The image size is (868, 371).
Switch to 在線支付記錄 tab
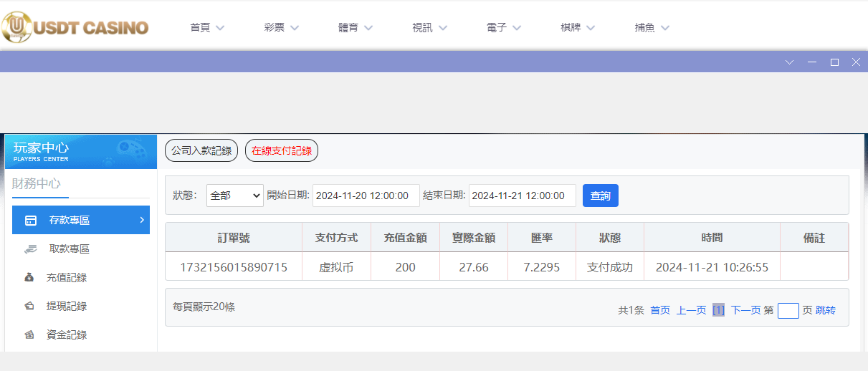click(282, 150)
